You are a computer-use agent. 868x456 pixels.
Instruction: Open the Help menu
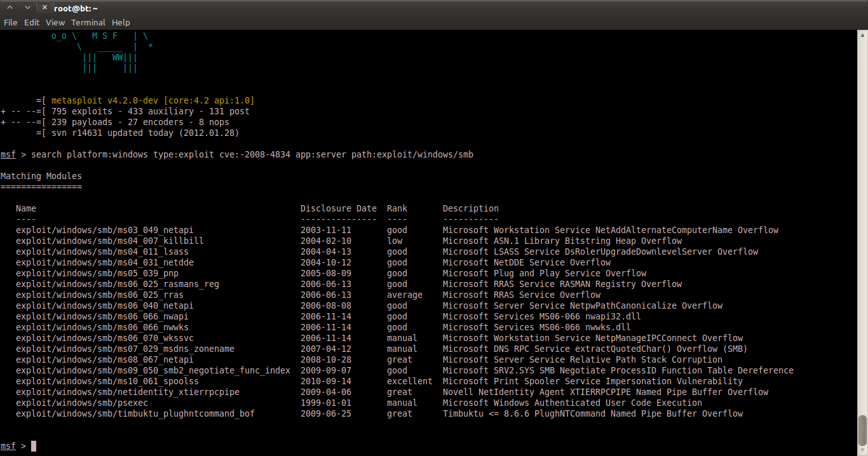(121, 22)
